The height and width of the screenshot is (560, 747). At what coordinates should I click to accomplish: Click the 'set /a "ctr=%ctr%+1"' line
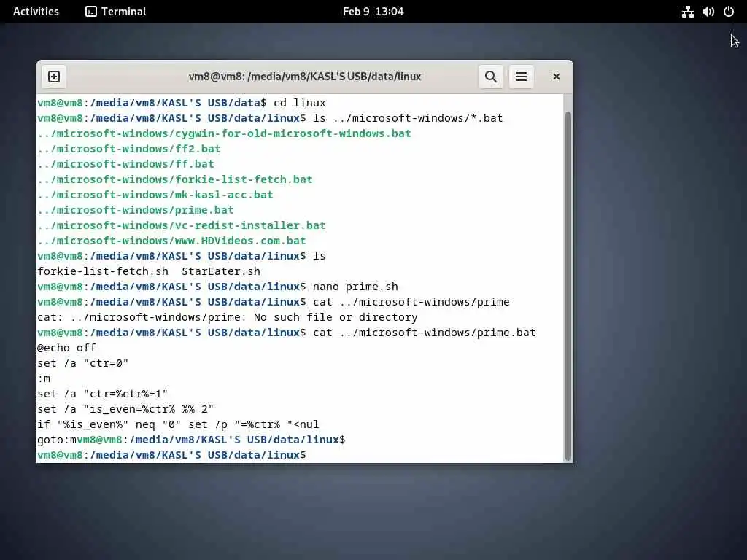pos(102,393)
